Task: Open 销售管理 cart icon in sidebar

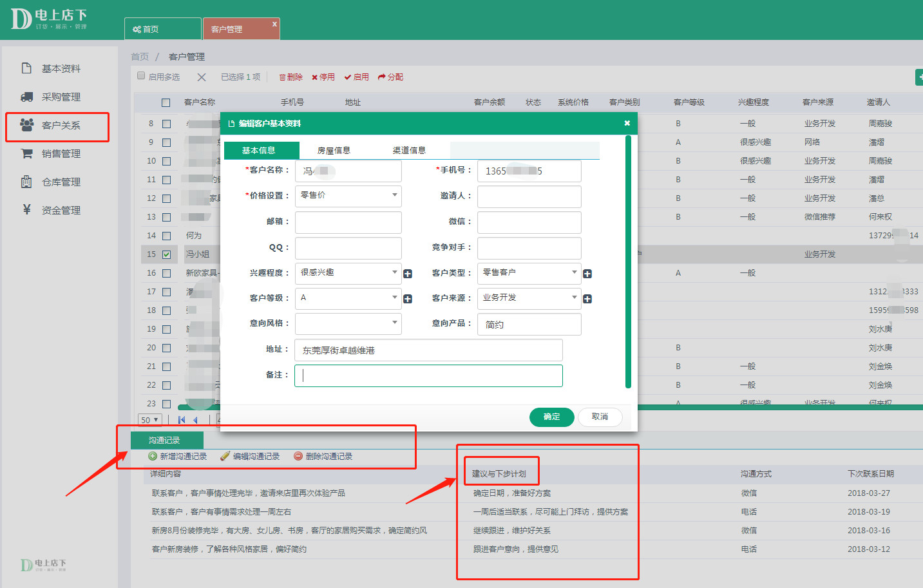Action: click(x=26, y=153)
